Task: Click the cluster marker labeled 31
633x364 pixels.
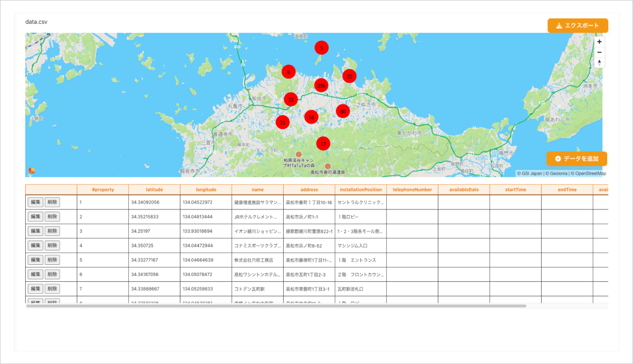Action: 282,122
